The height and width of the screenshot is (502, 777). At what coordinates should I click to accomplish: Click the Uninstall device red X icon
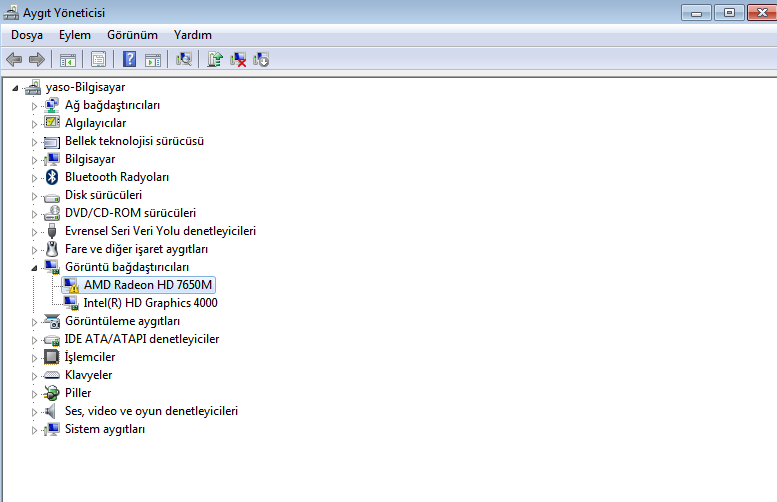238,60
